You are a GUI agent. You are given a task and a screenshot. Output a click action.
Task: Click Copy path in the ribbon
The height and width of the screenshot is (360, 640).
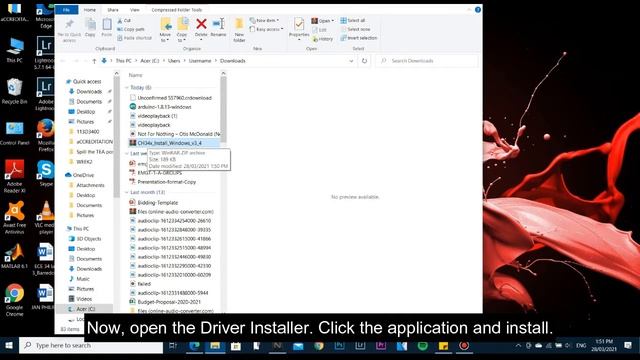[131, 29]
